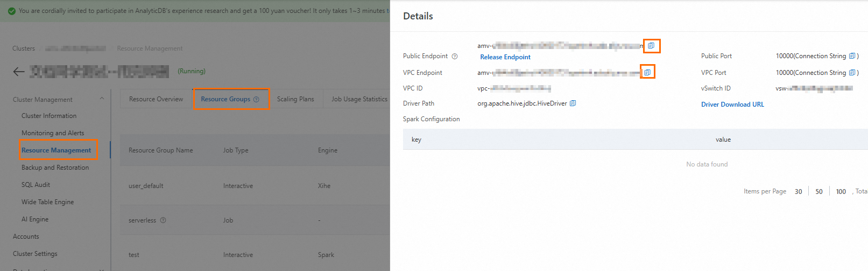Click the Clusters breadcrumb link

(x=24, y=48)
